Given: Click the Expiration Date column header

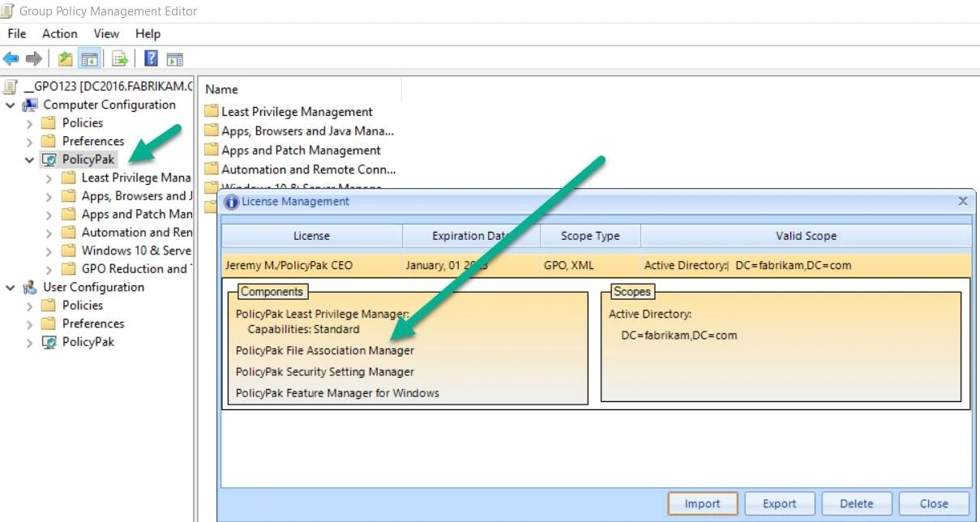Looking at the screenshot, I should pos(470,236).
